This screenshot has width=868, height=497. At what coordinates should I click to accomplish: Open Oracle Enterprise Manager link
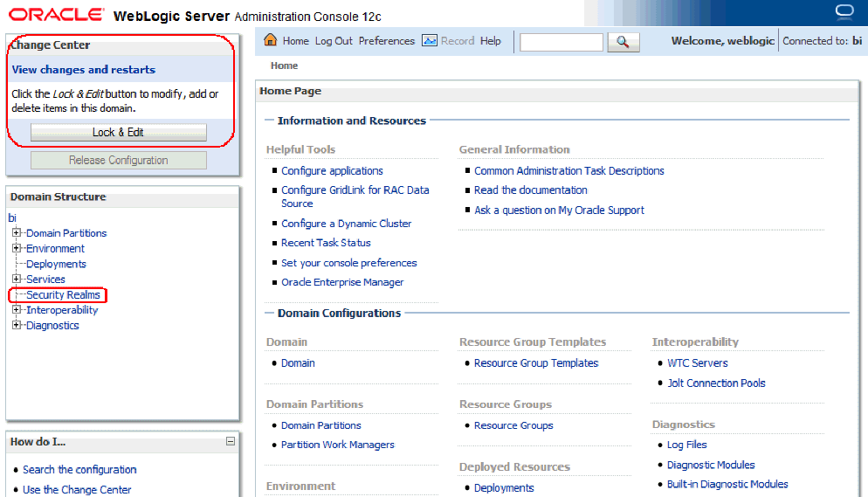click(342, 282)
